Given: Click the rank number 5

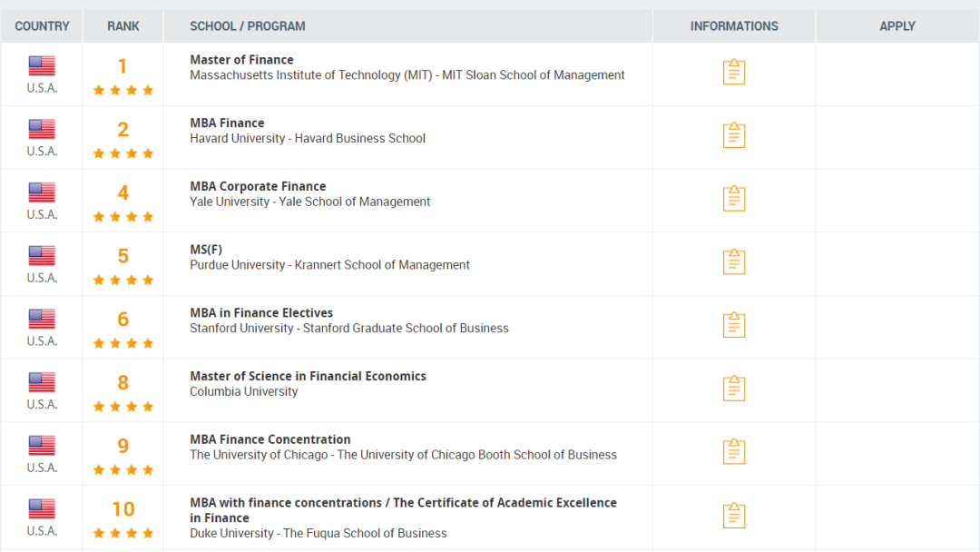Looking at the screenshot, I should [x=123, y=256].
